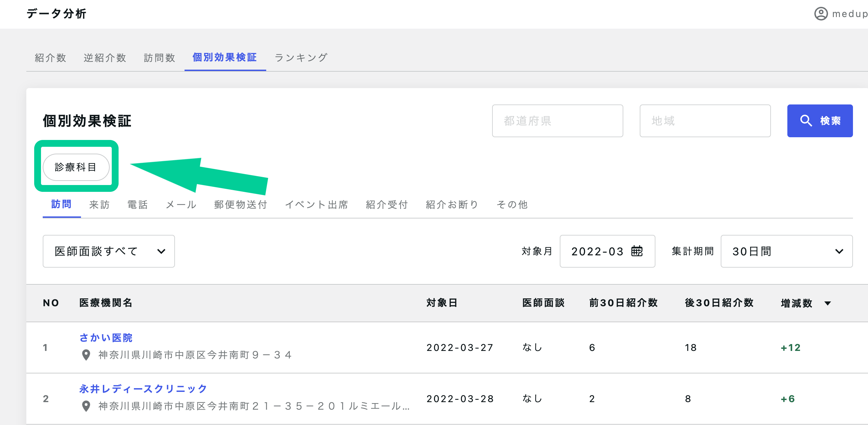Select the メール sub-tab
Screen dimensions: 868x425
click(x=181, y=204)
